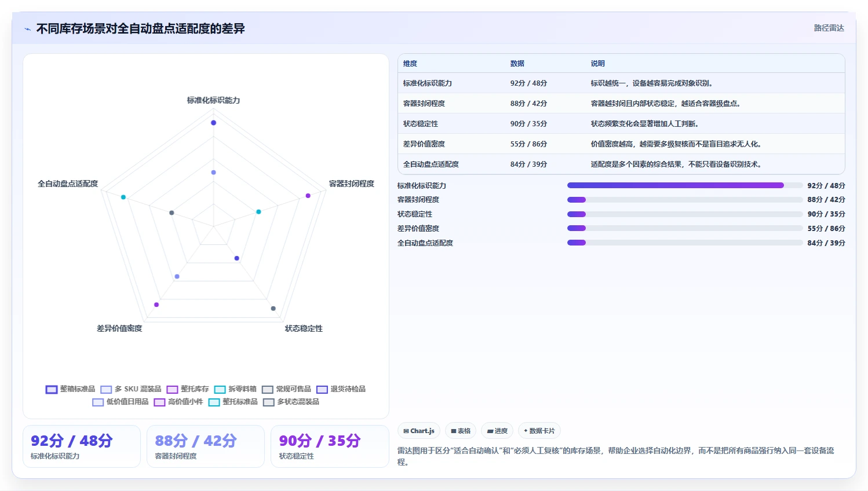
Task: Select the gray radar point on the 状态稳定性 axis
Action: [x=273, y=309]
